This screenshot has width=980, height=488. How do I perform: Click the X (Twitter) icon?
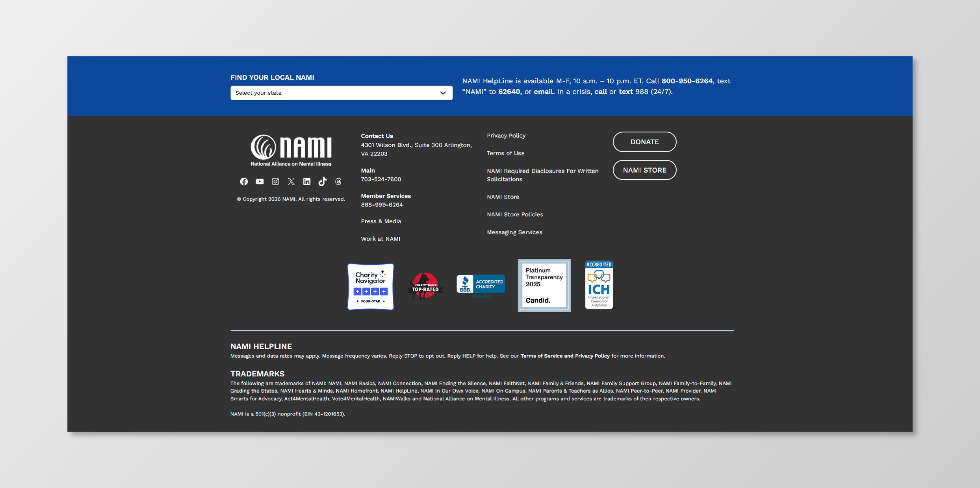click(x=291, y=182)
